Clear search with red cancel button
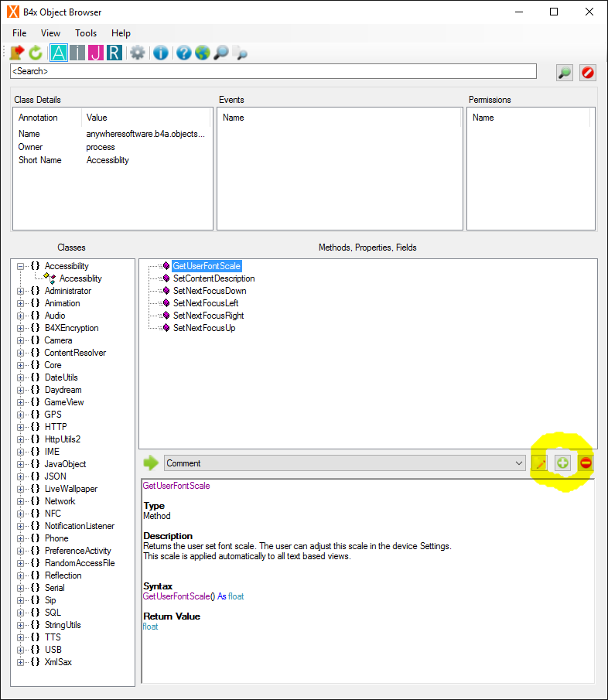The height and width of the screenshot is (700, 608). click(x=588, y=73)
